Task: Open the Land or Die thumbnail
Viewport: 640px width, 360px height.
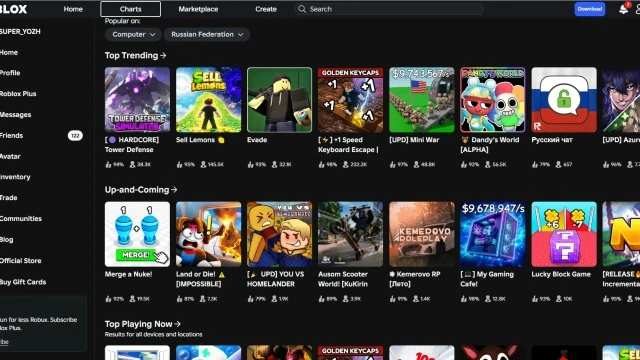Action: coord(209,234)
